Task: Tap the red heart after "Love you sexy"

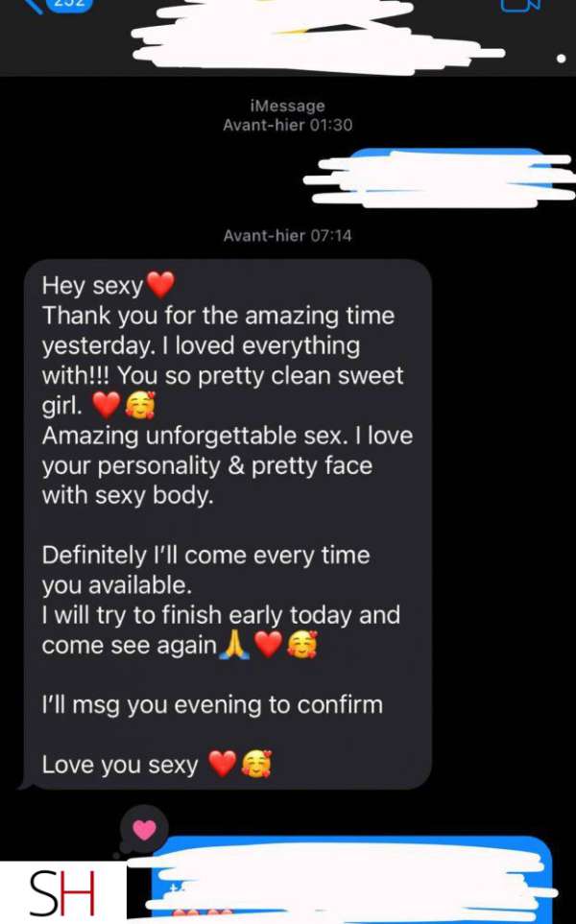Action: [x=223, y=765]
